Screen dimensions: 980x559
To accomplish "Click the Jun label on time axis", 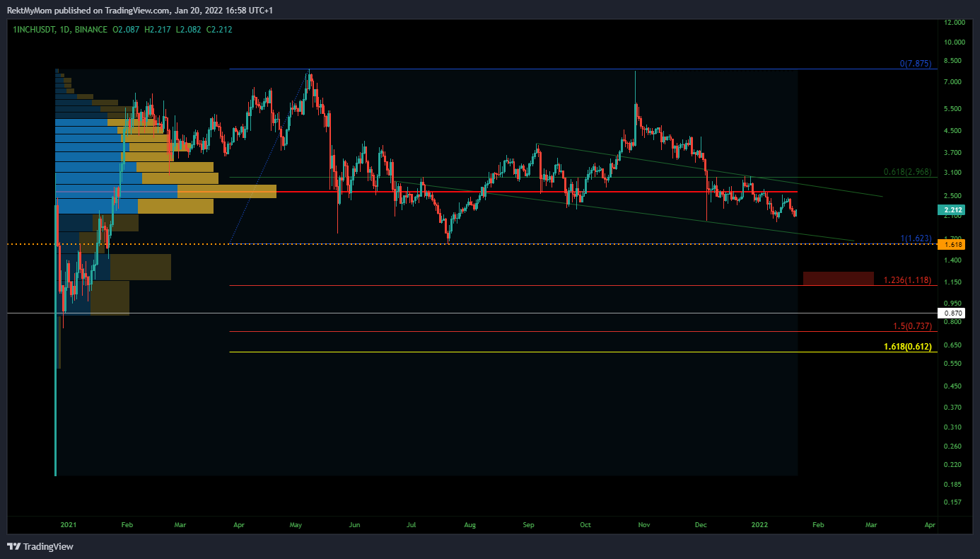I will pos(354,525).
